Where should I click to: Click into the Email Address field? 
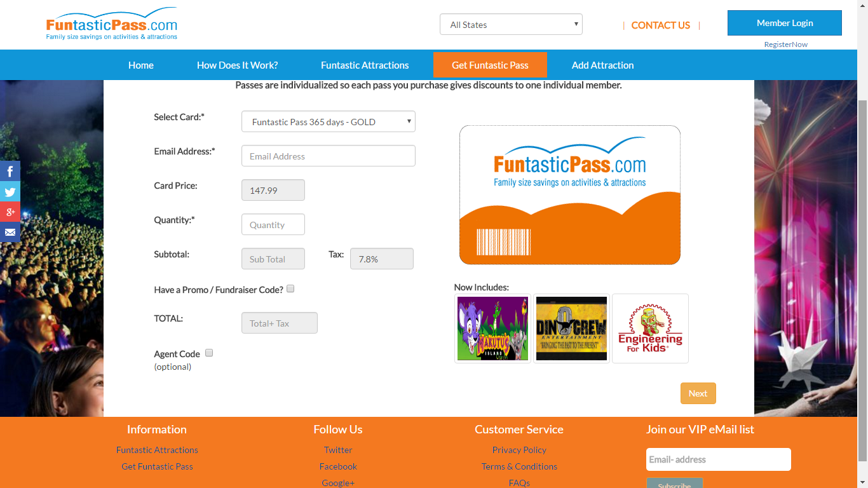pyautogui.click(x=328, y=156)
